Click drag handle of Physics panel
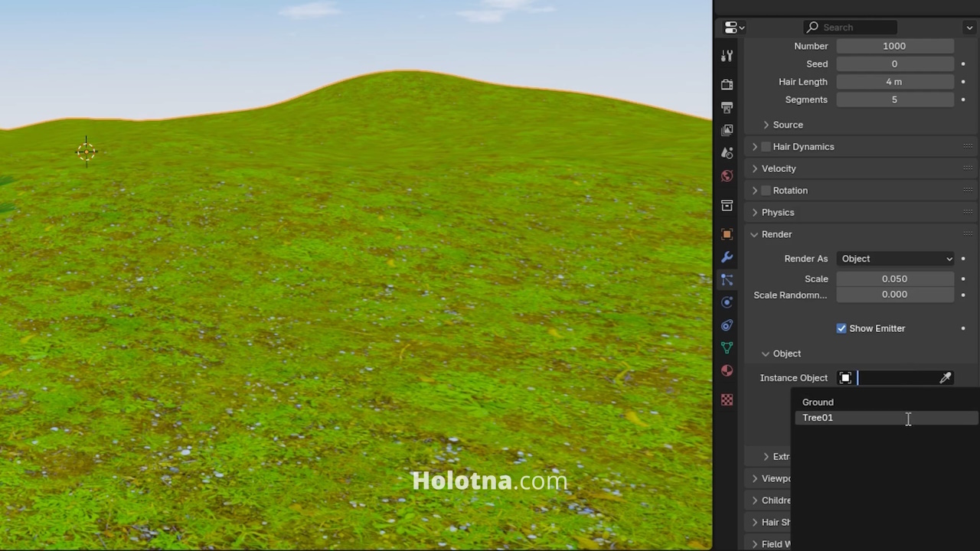Image resolution: width=980 pixels, height=551 pixels. [x=968, y=212]
